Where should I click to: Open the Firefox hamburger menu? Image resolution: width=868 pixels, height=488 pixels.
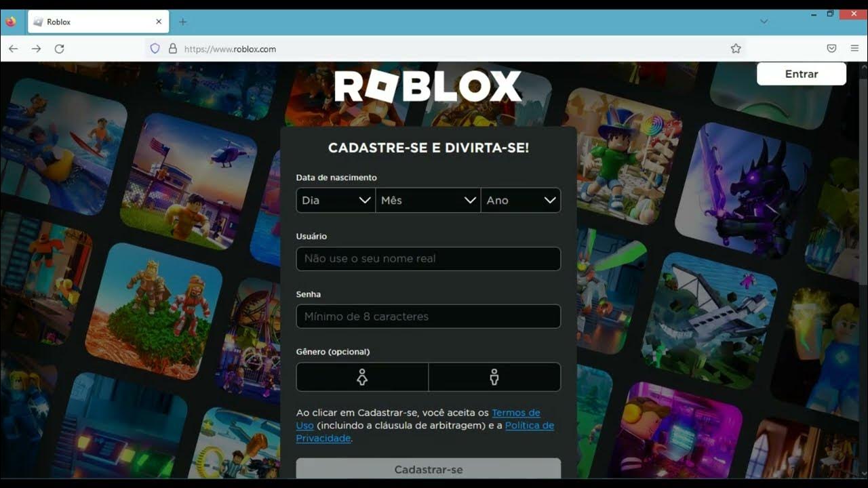click(854, 49)
